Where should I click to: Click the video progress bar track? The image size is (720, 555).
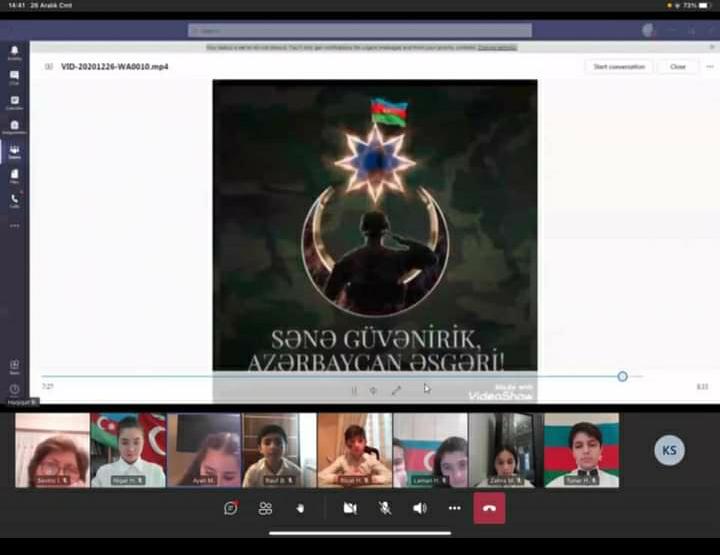pos(342,376)
